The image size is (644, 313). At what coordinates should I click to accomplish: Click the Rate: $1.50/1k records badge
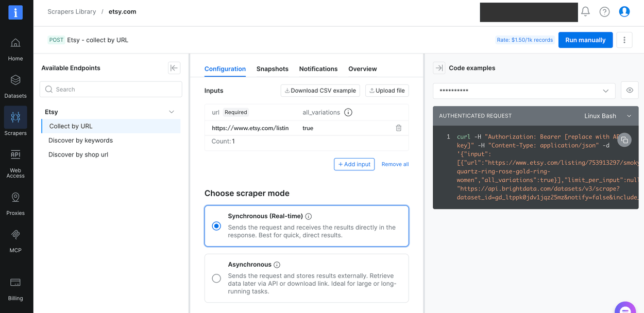(524, 40)
